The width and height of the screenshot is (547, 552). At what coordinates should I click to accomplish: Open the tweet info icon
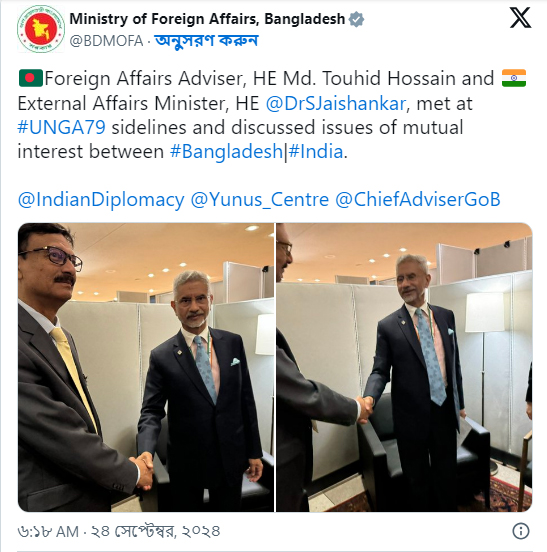tap(521, 531)
